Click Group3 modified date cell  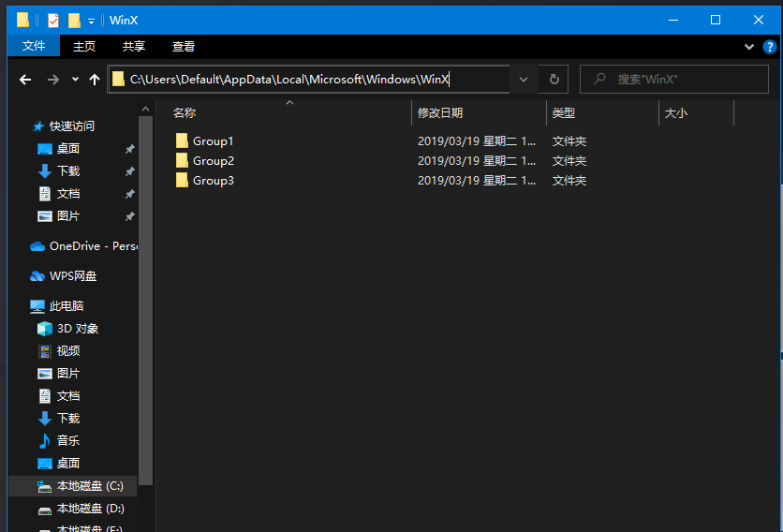pos(477,181)
